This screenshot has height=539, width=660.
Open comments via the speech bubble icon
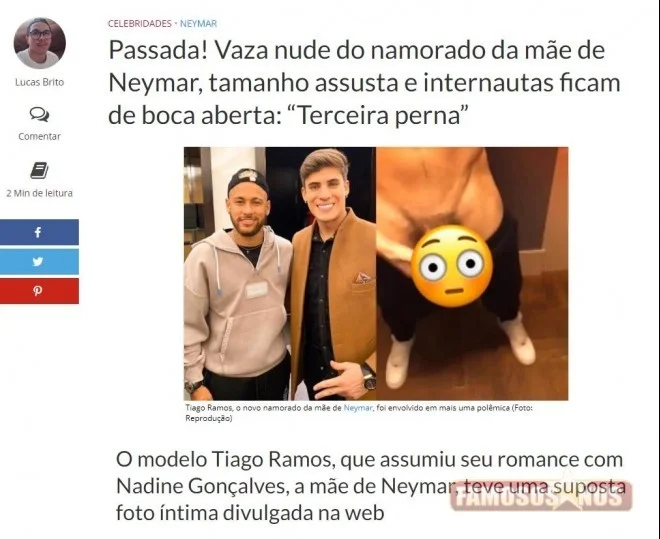point(39,114)
